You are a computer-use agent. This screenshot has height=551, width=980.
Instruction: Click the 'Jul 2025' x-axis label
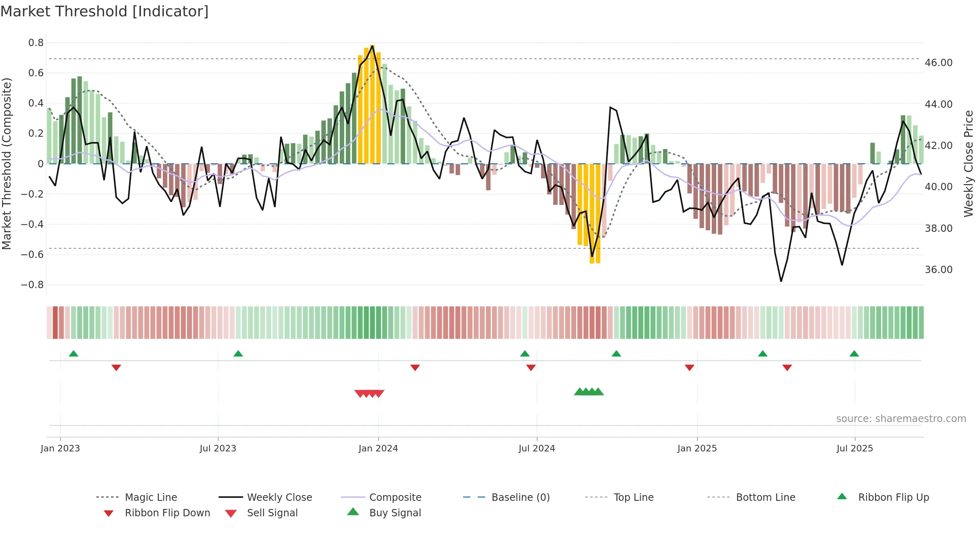tap(855, 449)
